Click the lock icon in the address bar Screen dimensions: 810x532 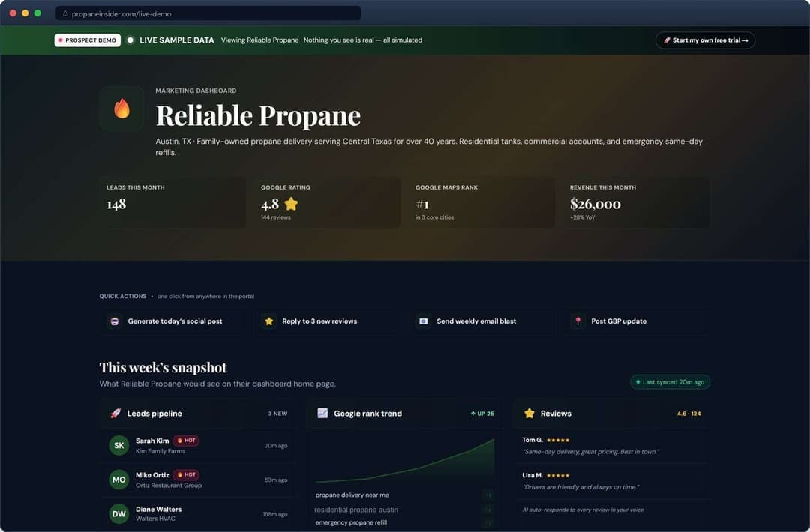point(65,14)
